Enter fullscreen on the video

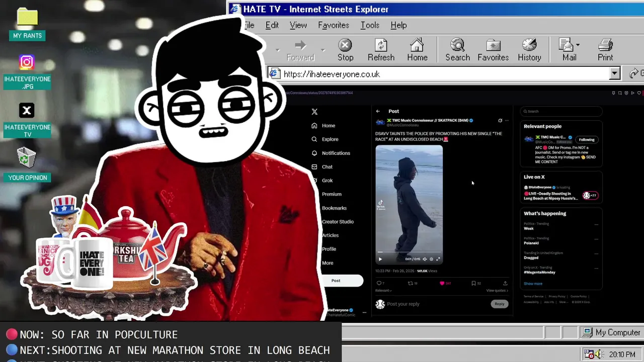[x=438, y=259]
